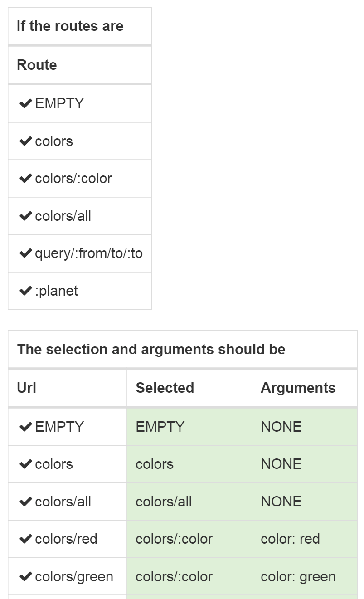Click checkmark beside query/:from/to/:to route
Image resolution: width=364 pixels, height=599 pixels.
click(x=25, y=253)
